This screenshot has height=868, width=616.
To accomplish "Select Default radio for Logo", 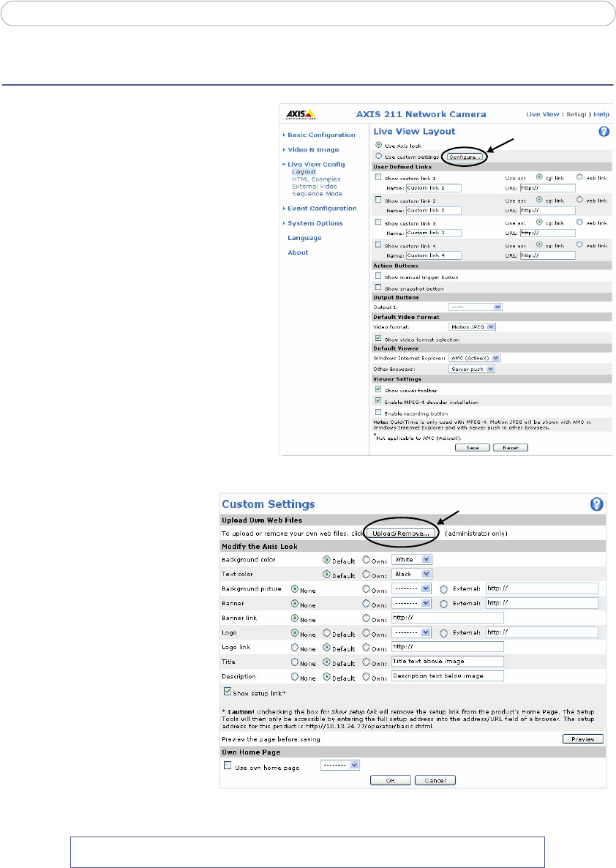I will pyautogui.click(x=326, y=632).
